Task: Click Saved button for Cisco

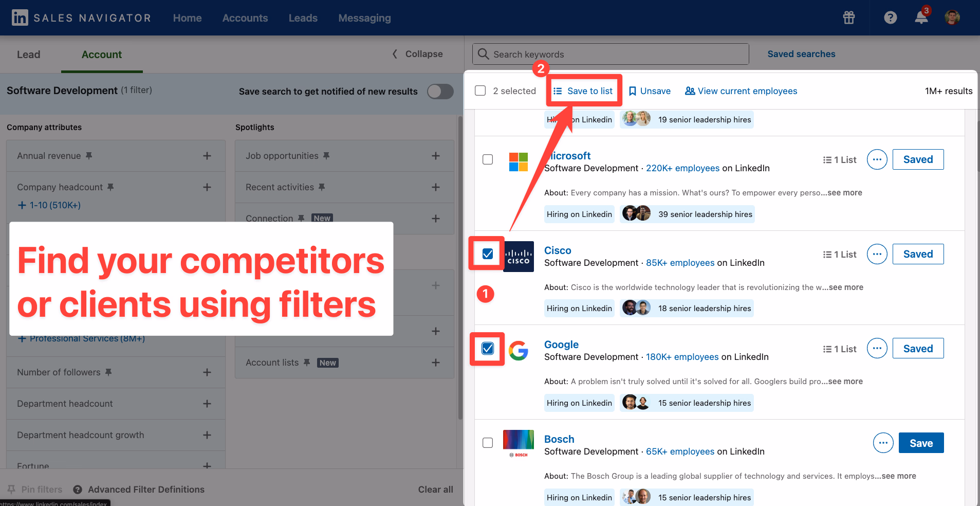Action: [x=918, y=254]
